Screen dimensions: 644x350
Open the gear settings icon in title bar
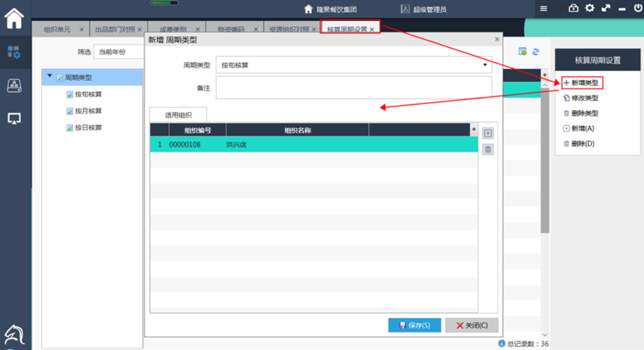590,8
